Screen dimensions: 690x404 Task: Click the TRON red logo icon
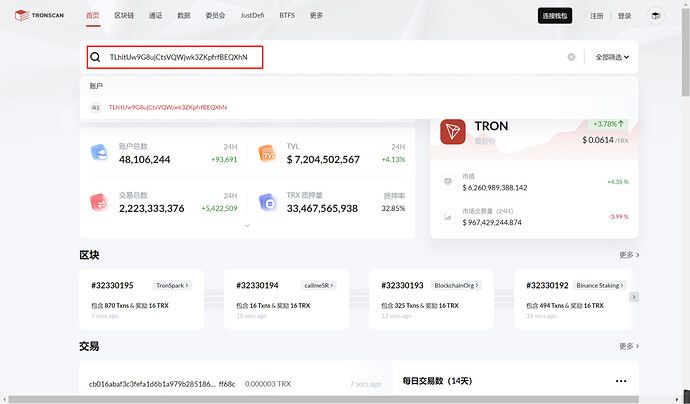(x=453, y=132)
